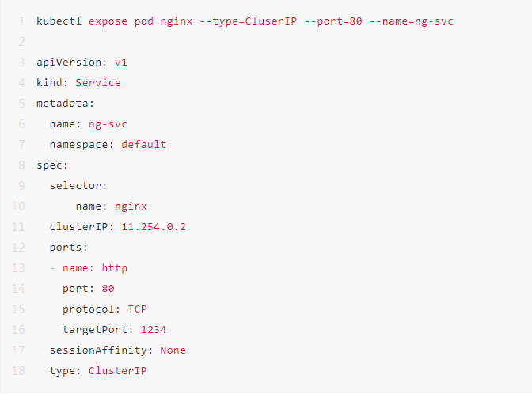Image resolution: width=532 pixels, height=394 pixels.
Task: Click line number 18 in the gutter
Action: click(x=19, y=370)
